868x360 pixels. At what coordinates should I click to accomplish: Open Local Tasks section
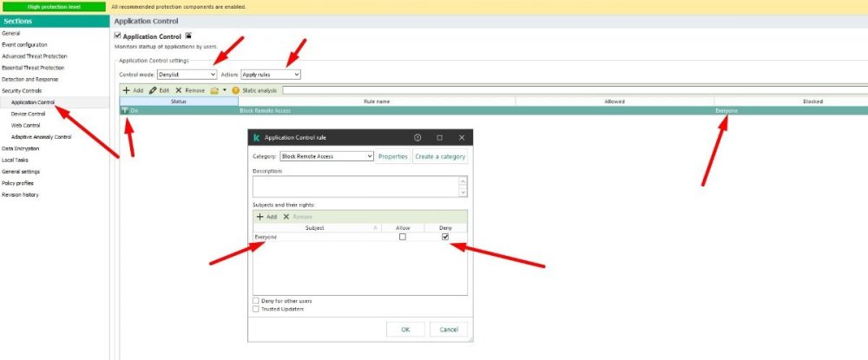[x=15, y=160]
